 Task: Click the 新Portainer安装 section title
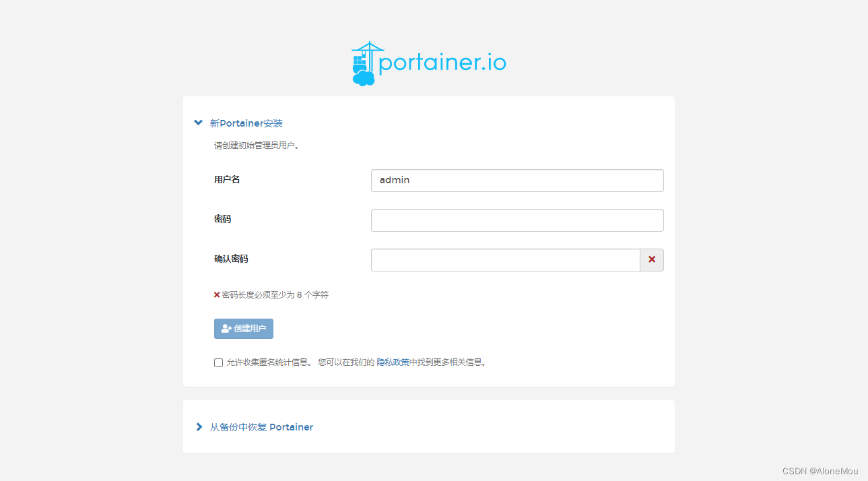246,123
